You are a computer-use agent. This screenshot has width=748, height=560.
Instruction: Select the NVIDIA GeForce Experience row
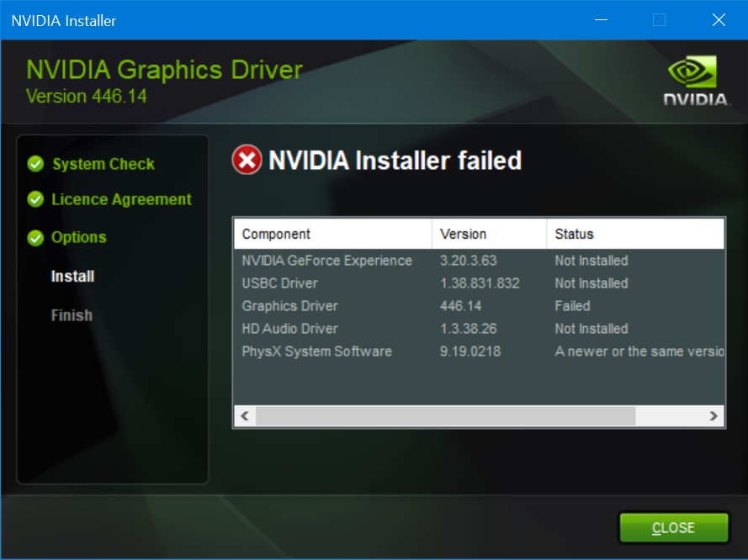[x=479, y=261]
